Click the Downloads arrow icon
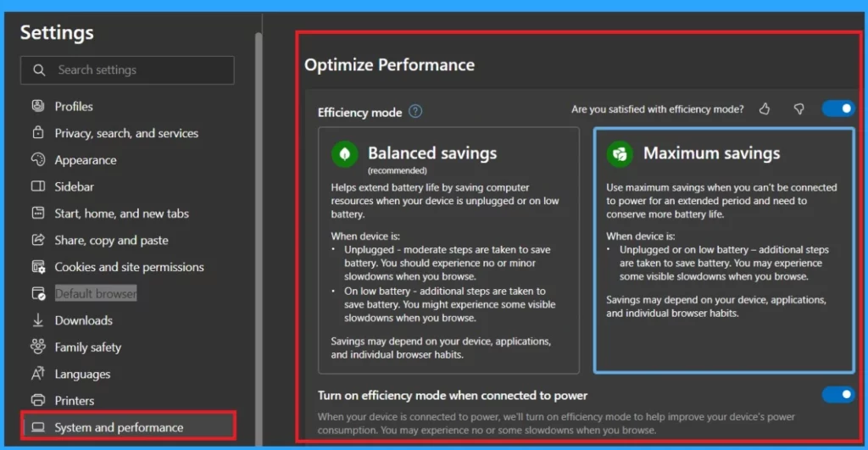 point(37,320)
